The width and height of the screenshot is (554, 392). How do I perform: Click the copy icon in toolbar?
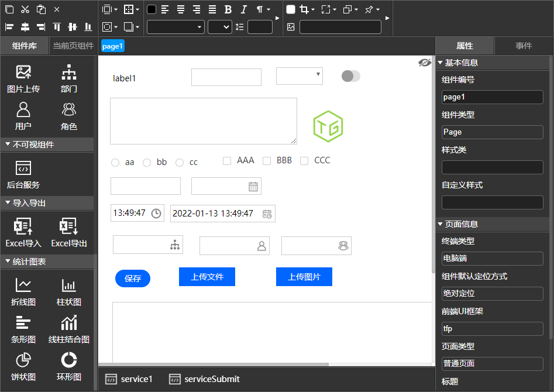coord(9,9)
